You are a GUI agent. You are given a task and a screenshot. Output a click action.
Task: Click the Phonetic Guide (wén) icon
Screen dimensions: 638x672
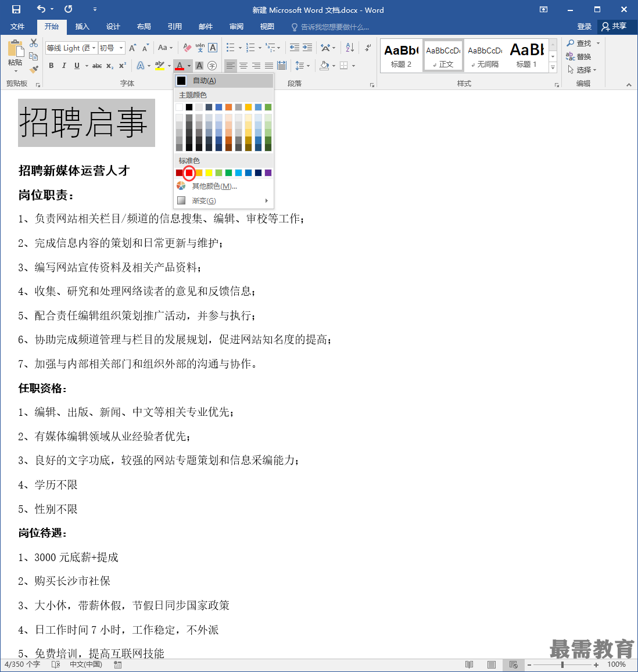200,48
